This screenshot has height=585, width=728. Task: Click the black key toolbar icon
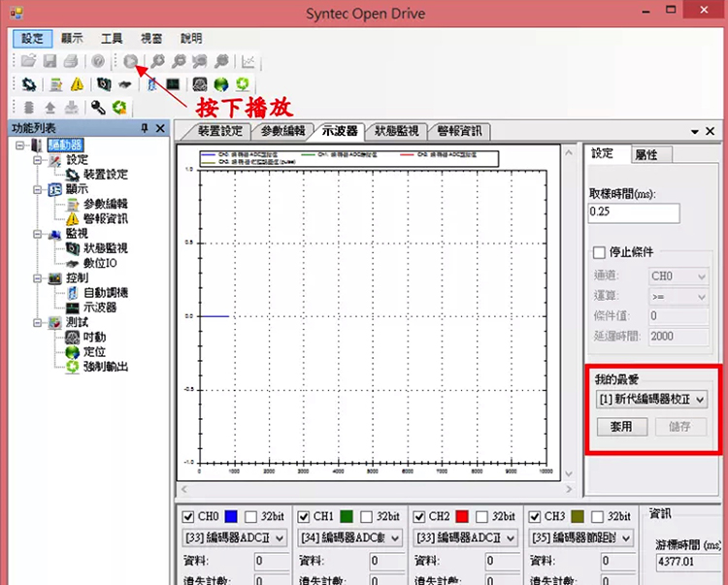pyautogui.click(x=98, y=108)
